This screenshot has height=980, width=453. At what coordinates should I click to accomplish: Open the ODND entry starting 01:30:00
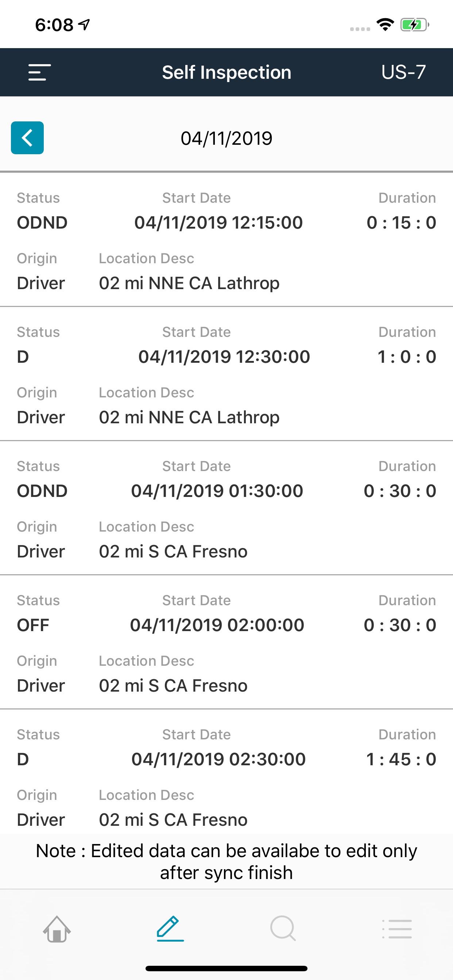click(x=226, y=508)
